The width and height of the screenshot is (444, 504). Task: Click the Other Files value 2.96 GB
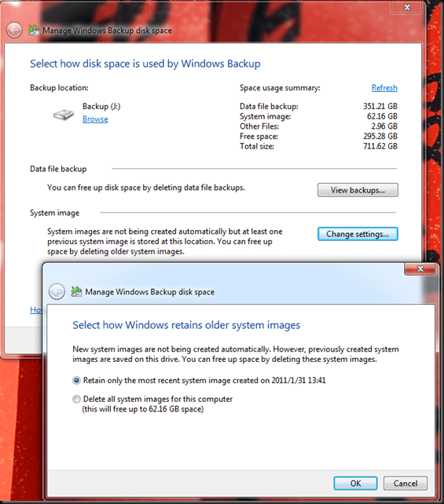pos(384,126)
